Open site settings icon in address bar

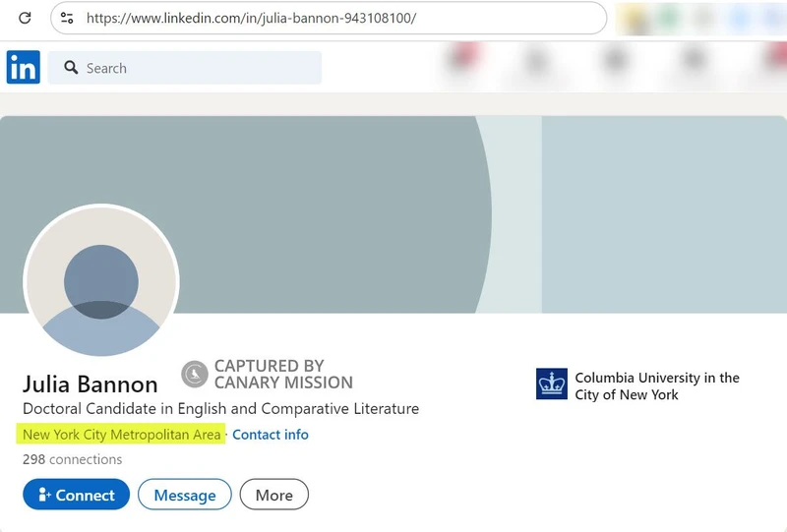coord(67,18)
